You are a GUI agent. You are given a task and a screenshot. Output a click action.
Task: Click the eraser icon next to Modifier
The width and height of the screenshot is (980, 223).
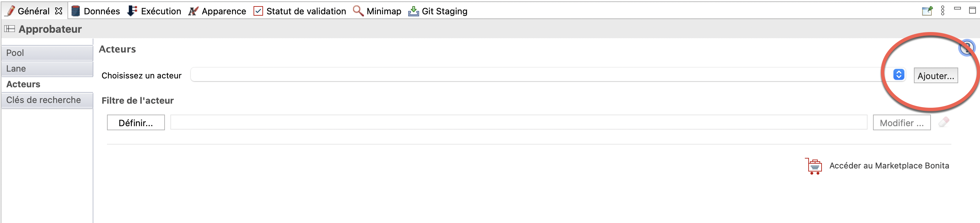coord(944,122)
